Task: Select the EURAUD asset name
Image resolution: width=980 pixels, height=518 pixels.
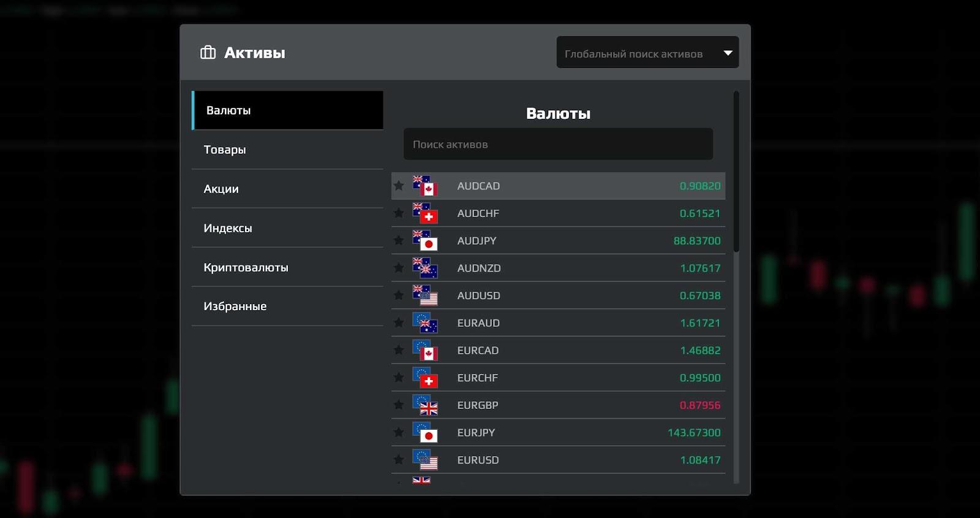Action: 478,323
